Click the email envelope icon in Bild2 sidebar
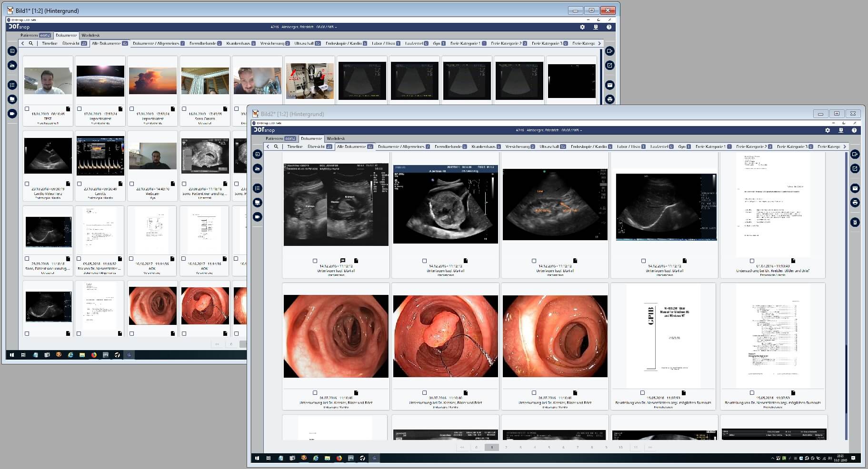Image resolution: width=868 pixels, height=469 pixels. pyautogui.click(x=855, y=188)
